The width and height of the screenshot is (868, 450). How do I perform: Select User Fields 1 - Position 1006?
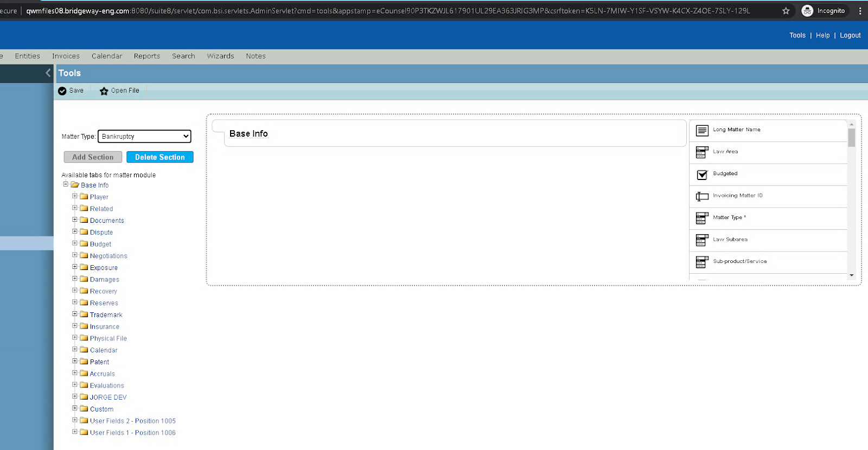coord(133,433)
